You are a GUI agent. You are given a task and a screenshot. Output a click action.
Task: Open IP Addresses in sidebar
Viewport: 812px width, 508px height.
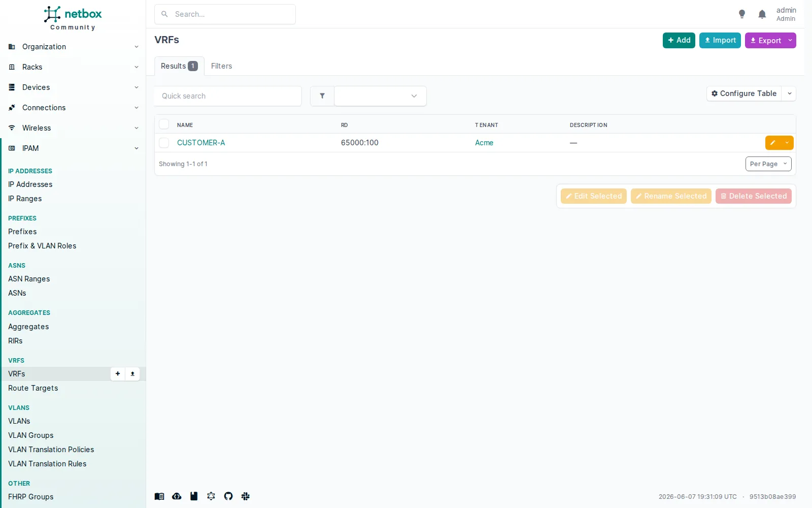(30, 184)
